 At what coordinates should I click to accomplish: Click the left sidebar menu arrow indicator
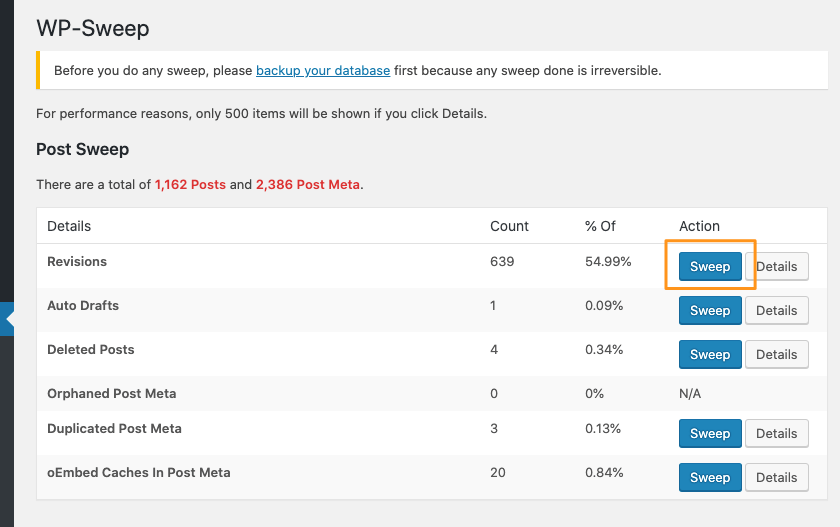pos(8,320)
